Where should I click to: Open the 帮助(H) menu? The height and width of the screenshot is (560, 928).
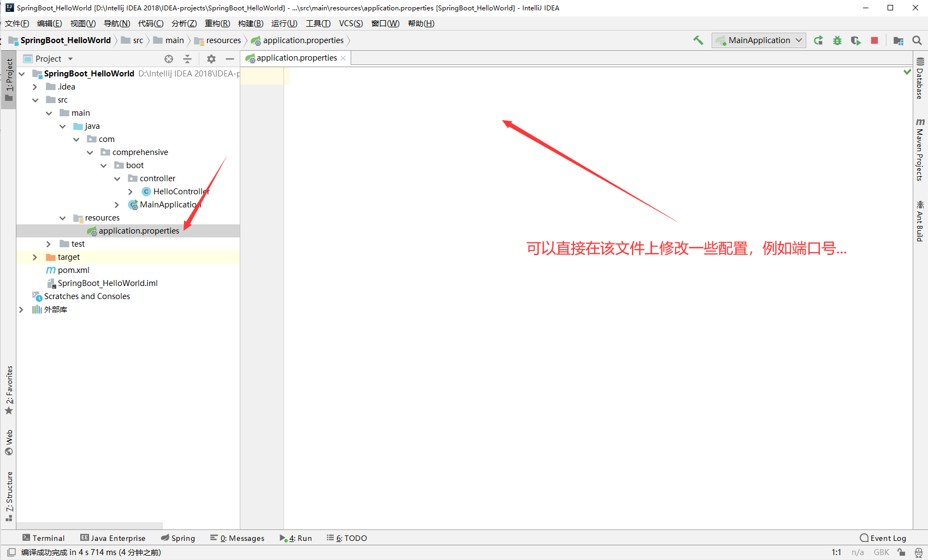(421, 23)
